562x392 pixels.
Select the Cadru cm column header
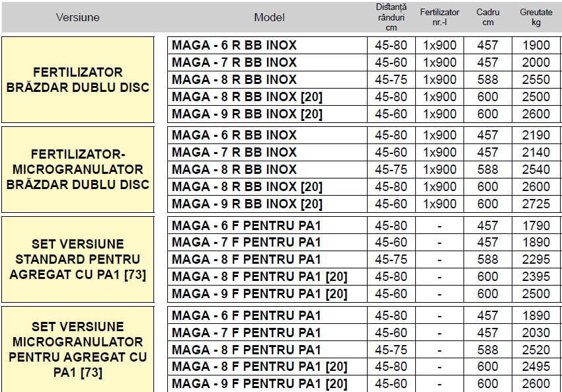coord(488,17)
